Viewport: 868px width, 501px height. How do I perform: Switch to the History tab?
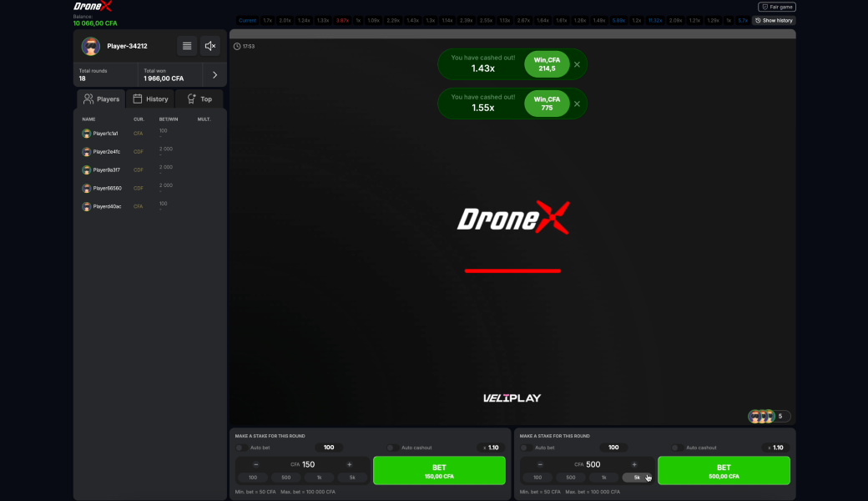[x=151, y=99]
